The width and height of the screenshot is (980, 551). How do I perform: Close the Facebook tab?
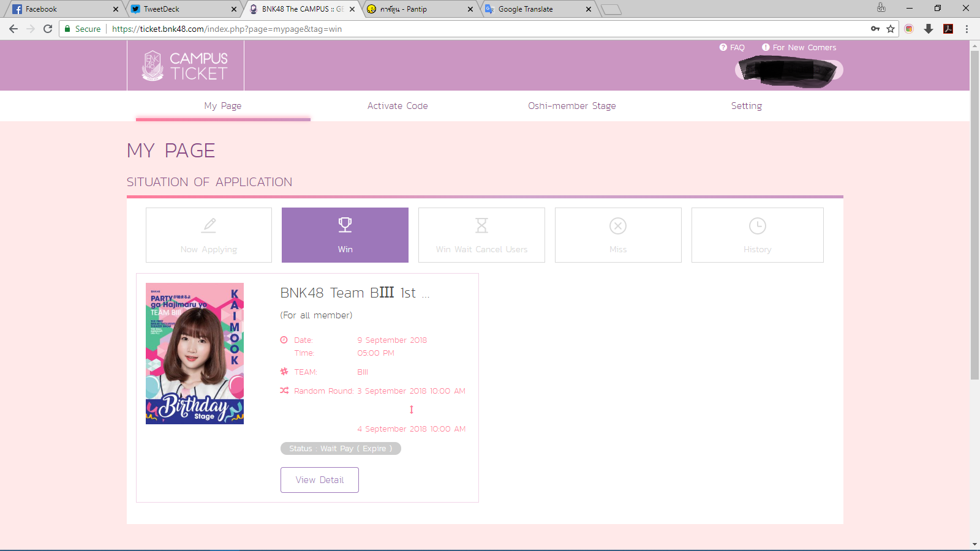[x=116, y=9]
